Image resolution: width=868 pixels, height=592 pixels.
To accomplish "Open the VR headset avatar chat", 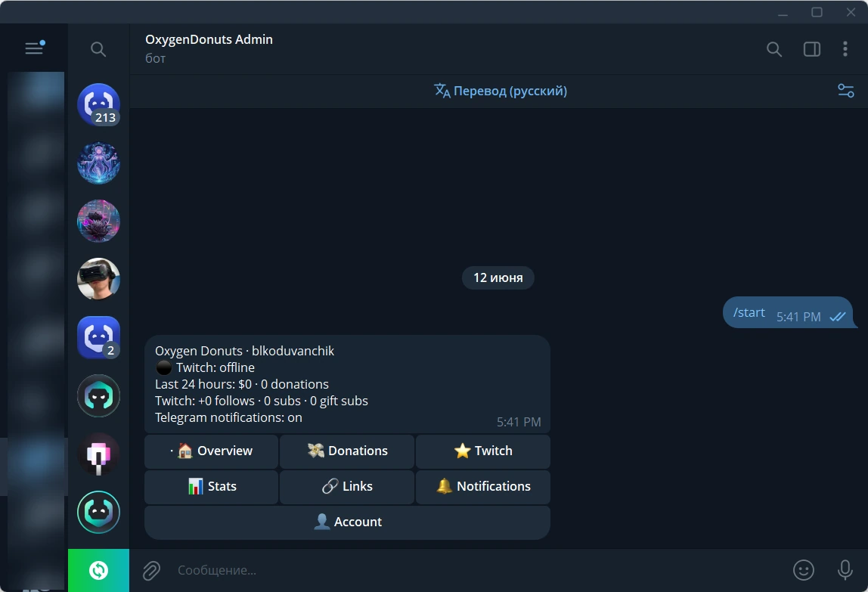I will pyautogui.click(x=98, y=279).
